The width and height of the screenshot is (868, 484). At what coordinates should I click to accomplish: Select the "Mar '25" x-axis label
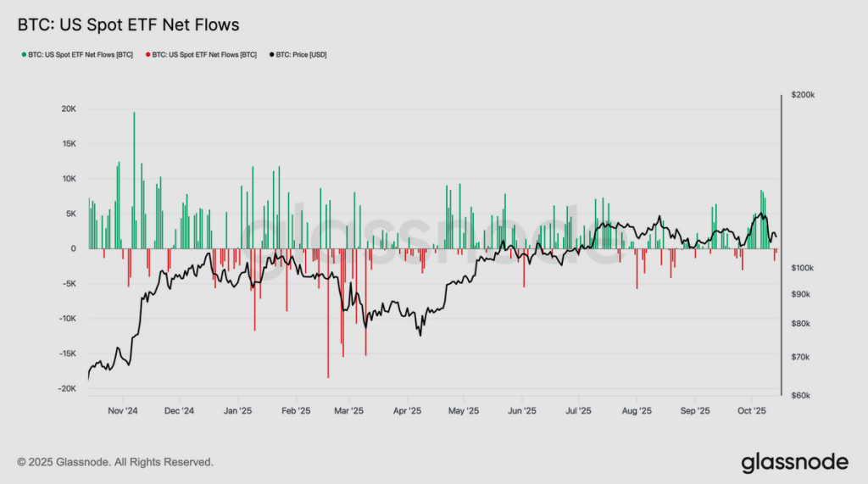(x=349, y=411)
